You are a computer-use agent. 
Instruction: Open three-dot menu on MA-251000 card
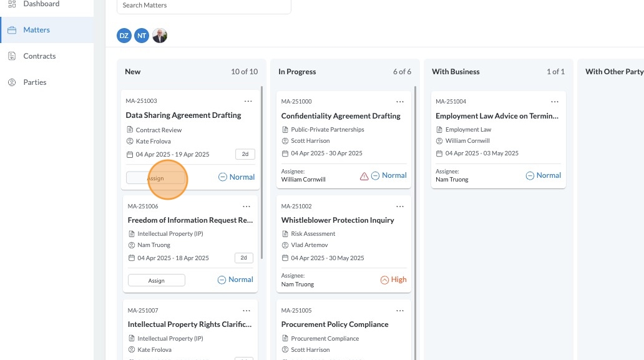(400, 102)
